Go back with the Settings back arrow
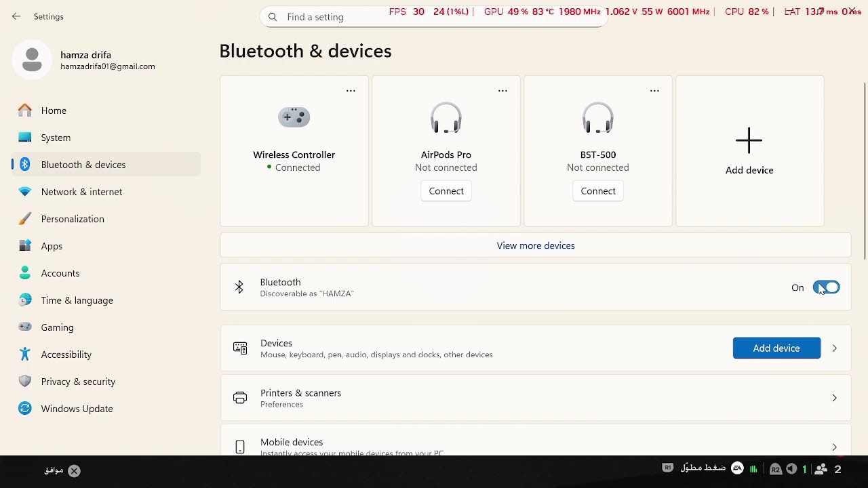The image size is (868, 488). [x=16, y=16]
